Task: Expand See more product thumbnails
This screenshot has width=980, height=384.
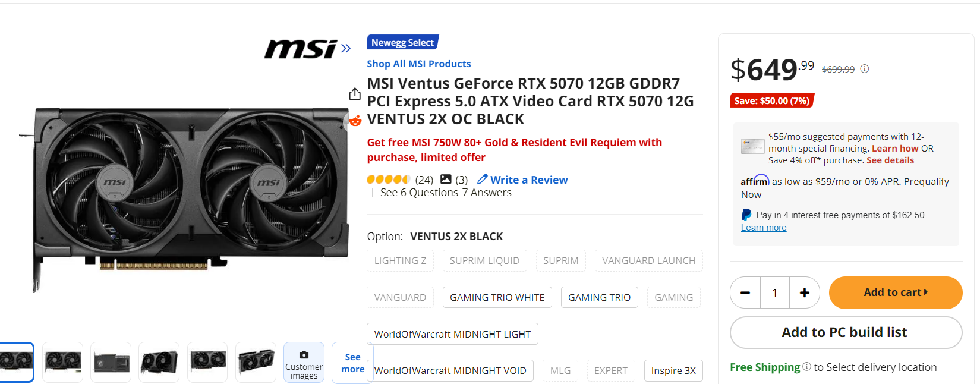Action: click(x=352, y=363)
